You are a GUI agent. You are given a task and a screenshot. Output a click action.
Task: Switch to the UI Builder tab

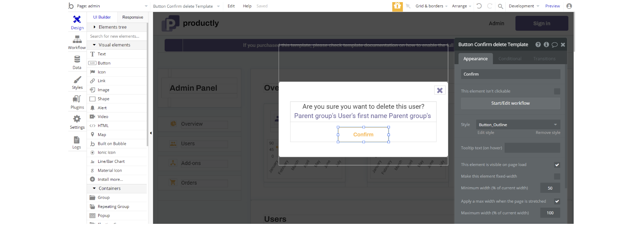click(x=102, y=17)
